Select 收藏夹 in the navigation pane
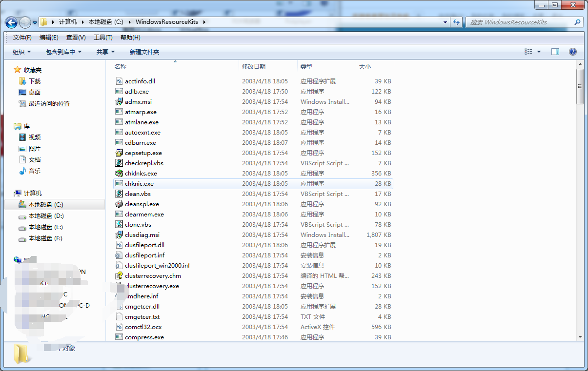Viewport: 588px width, 371px height. (33, 70)
